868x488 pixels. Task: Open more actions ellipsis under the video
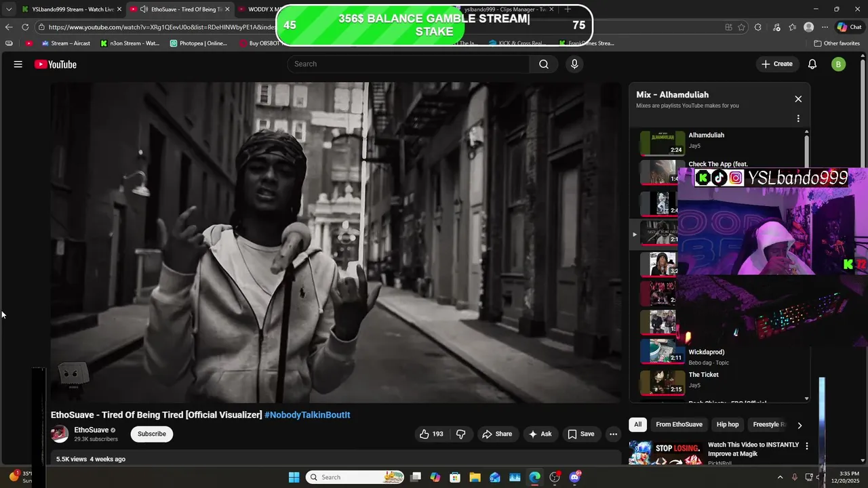point(613,434)
